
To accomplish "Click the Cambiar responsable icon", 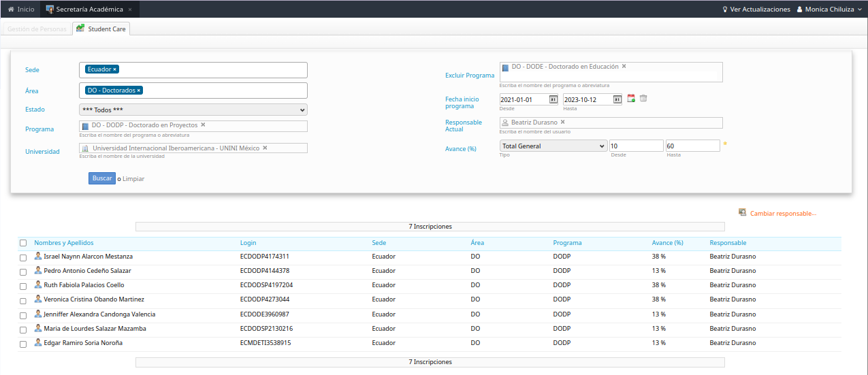I will (742, 213).
